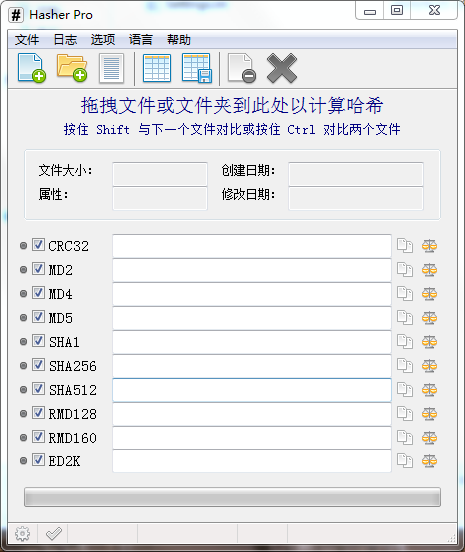Click the compare scales icon for RMD160

pyautogui.click(x=429, y=438)
